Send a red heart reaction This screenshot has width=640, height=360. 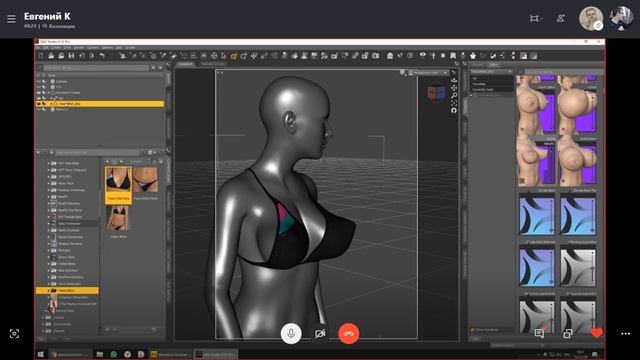pos(597,333)
